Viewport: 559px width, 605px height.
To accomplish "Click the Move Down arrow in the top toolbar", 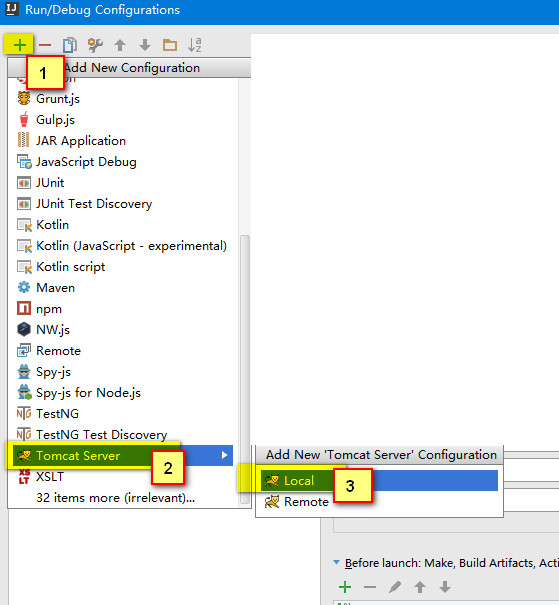I will pos(145,45).
